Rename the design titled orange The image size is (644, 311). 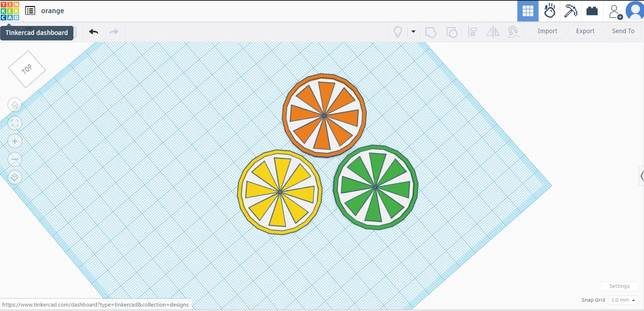pyautogui.click(x=53, y=10)
